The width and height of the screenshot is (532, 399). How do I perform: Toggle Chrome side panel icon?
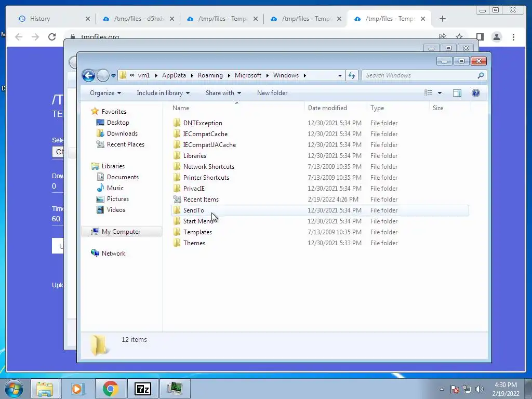click(x=480, y=37)
